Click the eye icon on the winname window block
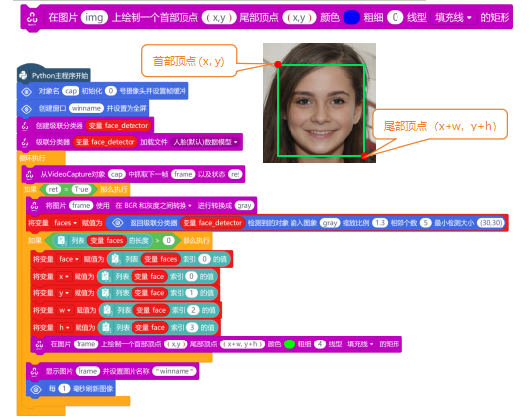Viewport: 530px width, 420px height. 26,109
